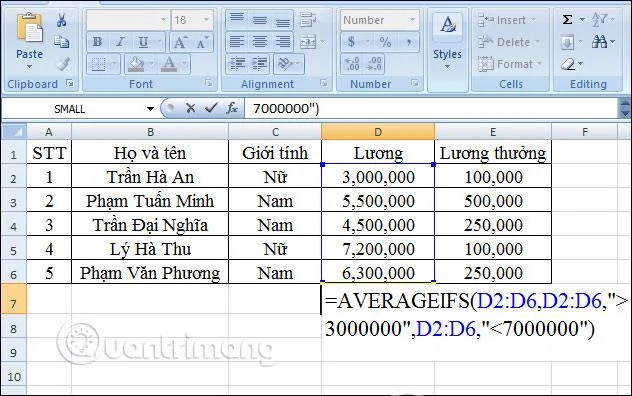This screenshot has width=632, height=396.
Task: Select column B header
Action: click(x=150, y=132)
